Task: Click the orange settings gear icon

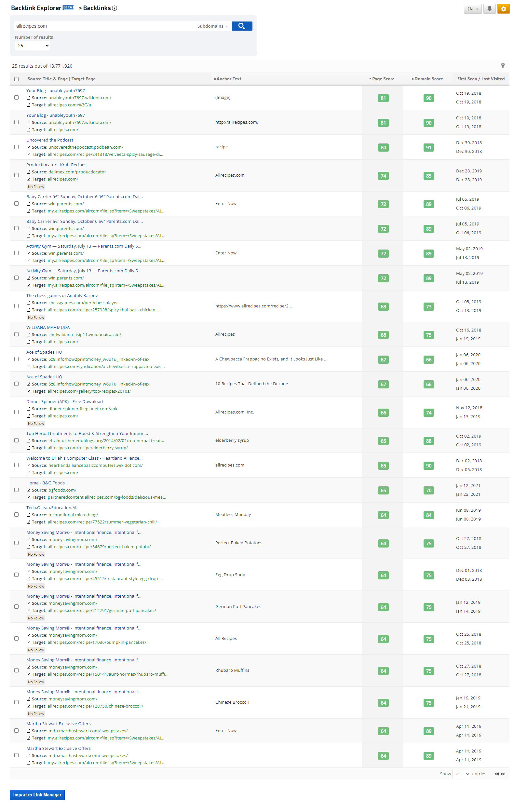Action: (x=503, y=9)
